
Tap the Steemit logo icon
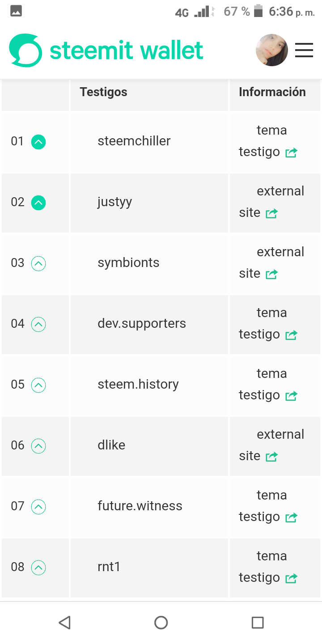[x=25, y=50]
